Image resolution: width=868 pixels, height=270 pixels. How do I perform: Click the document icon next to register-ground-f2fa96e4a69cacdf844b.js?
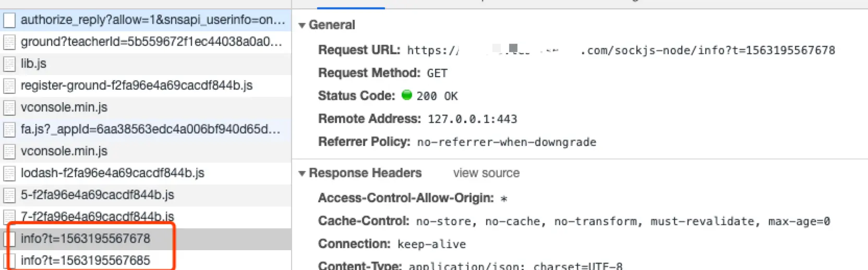pos(9,85)
